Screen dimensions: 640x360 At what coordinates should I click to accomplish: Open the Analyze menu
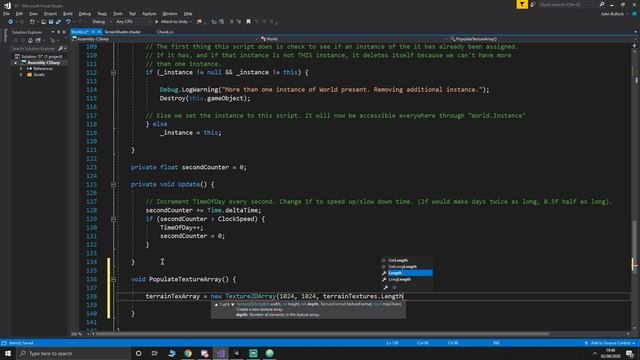[x=149, y=13]
